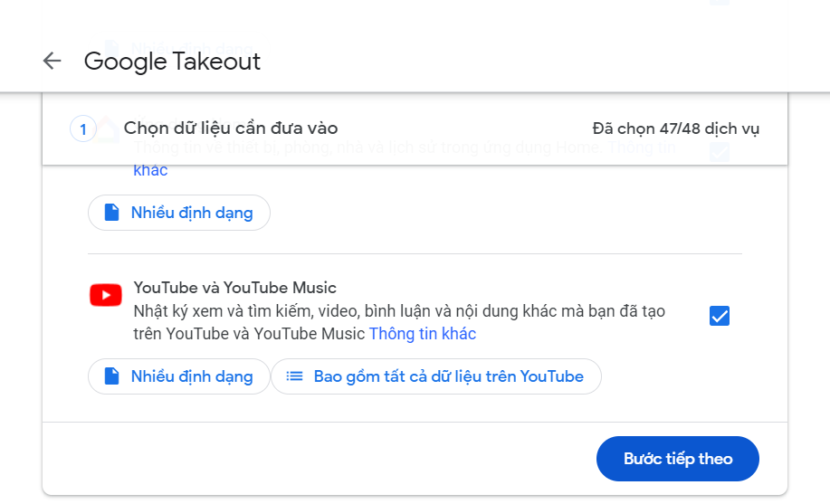Open YouTube's 'Nhiều định dạng' format options
Screen dimensions: 830x504
tap(179, 376)
